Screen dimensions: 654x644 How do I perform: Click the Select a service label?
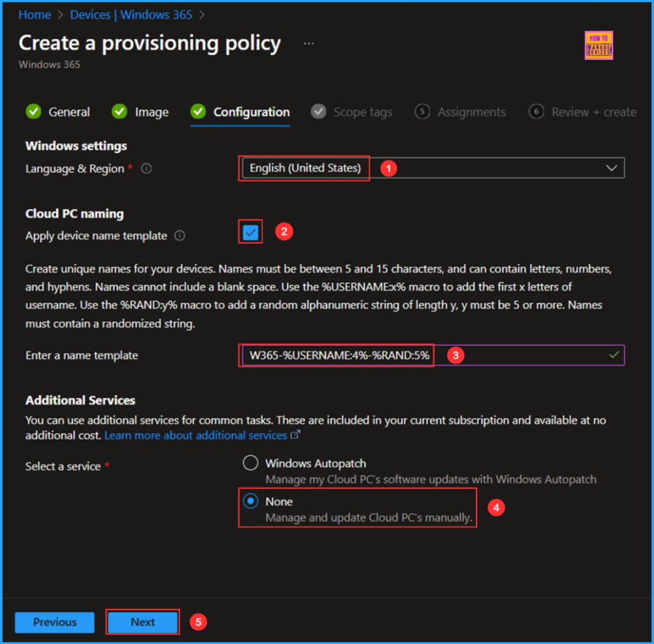(x=63, y=467)
